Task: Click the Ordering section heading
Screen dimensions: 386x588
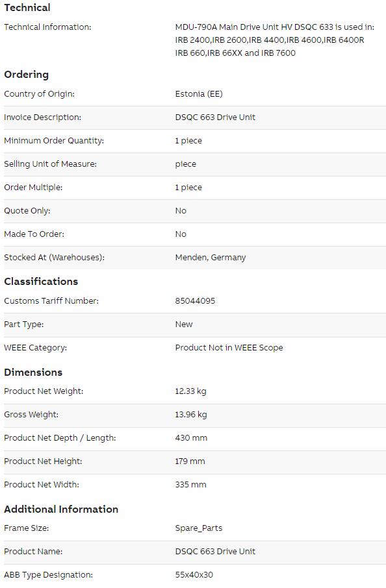Action: point(26,74)
